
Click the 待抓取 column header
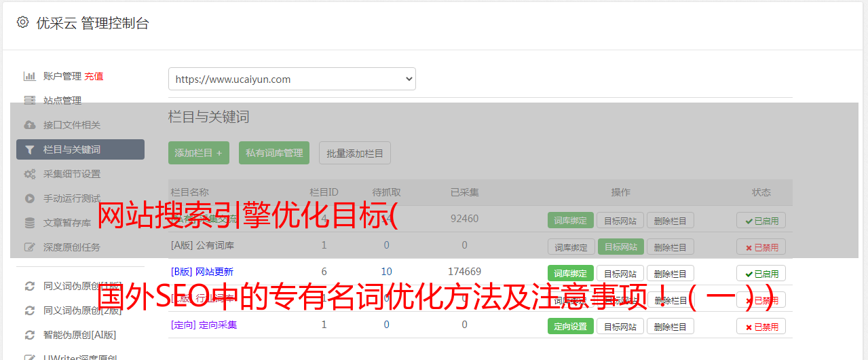point(386,192)
